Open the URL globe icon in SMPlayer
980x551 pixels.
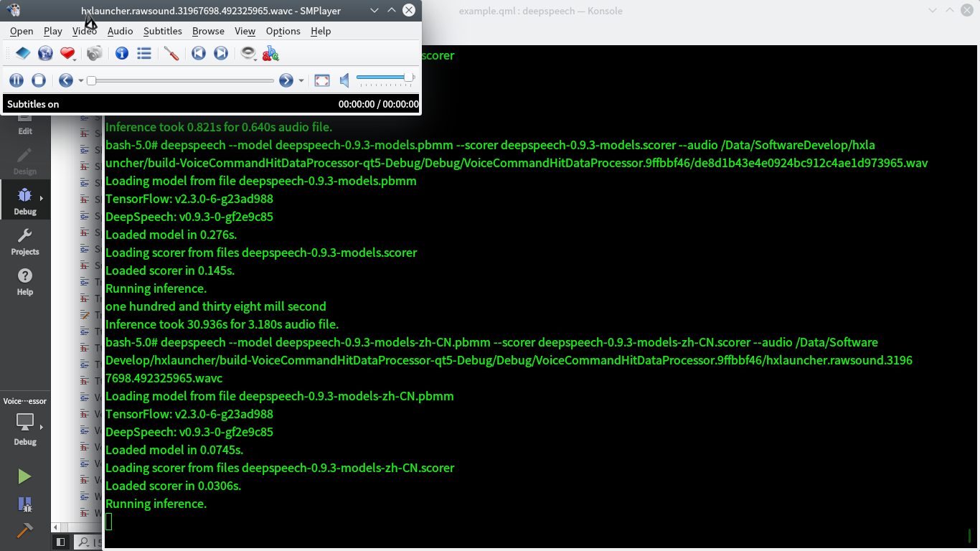pyautogui.click(x=45, y=53)
